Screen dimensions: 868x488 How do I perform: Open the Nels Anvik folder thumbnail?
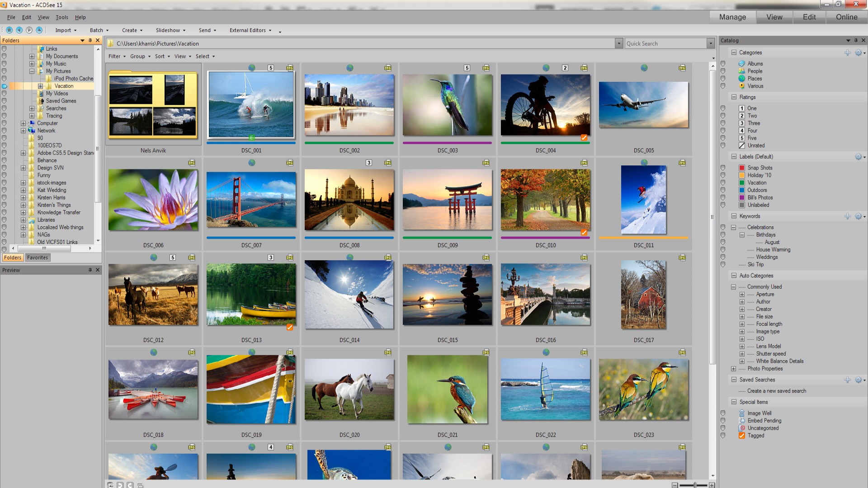pos(154,105)
